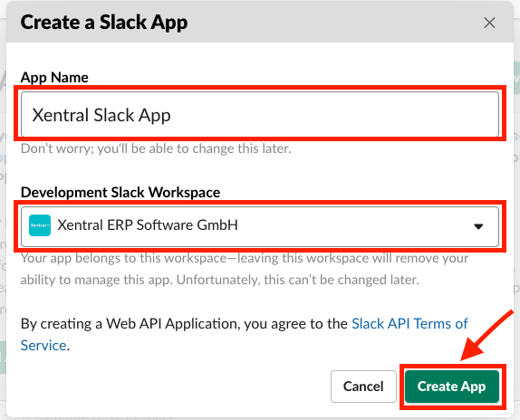The height and width of the screenshot is (420, 520).
Task: Click the green Create App button
Action: point(452,387)
